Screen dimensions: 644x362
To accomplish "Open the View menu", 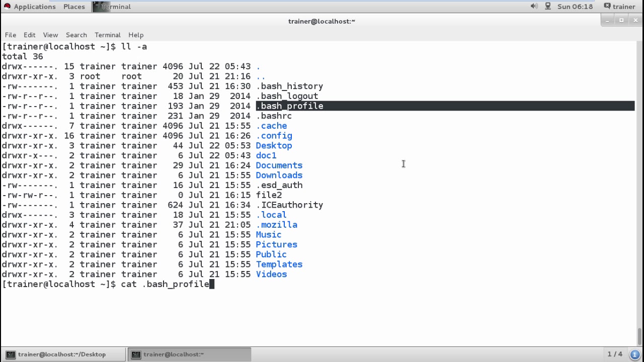I will [x=50, y=35].
